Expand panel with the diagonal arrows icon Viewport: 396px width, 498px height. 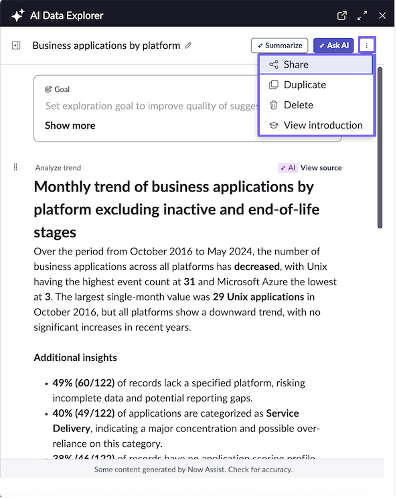click(x=362, y=16)
